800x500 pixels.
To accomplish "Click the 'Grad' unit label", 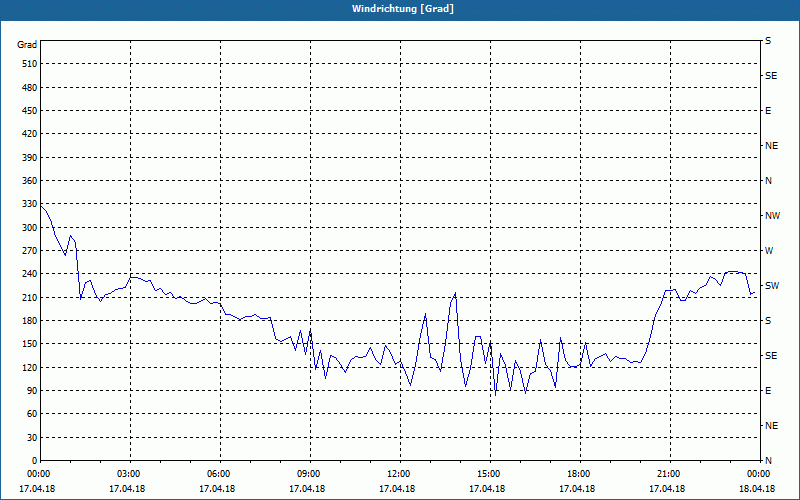I will click(27, 45).
